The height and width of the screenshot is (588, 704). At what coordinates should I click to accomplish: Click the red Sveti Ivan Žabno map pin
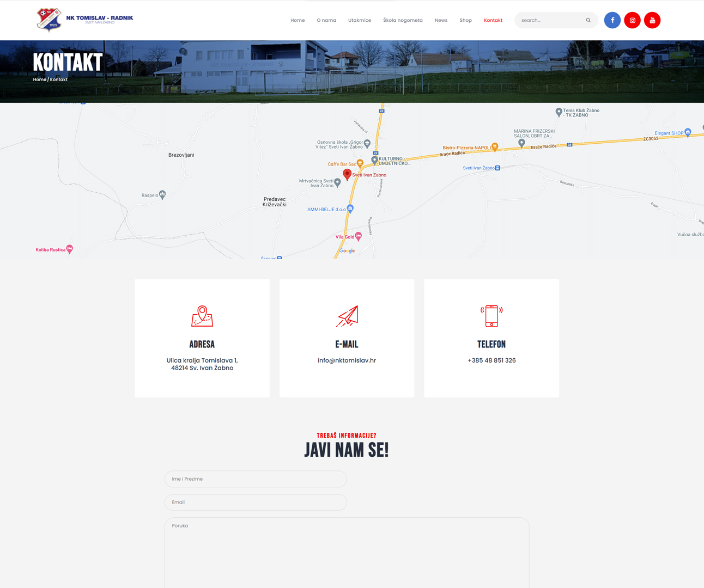(x=347, y=174)
